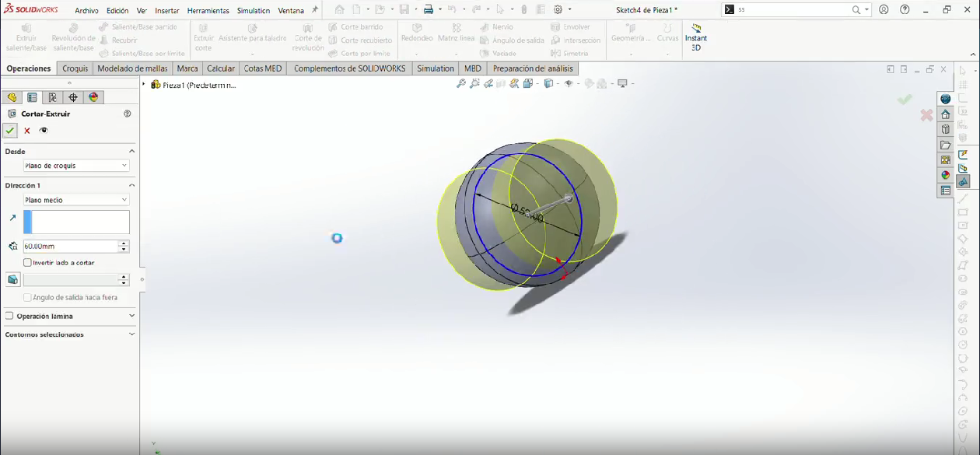Open the 'Plano medio' end condition dropdown
The height and width of the screenshot is (455, 980).
[76, 200]
